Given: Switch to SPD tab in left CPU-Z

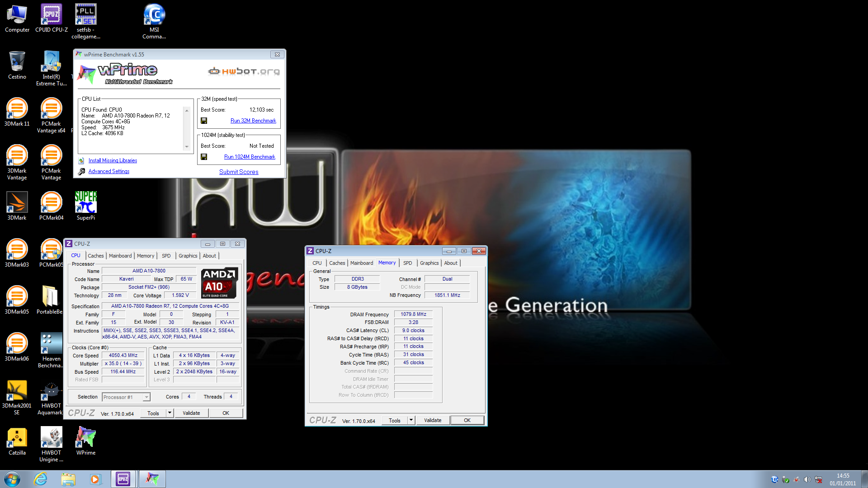Looking at the screenshot, I should (166, 256).
